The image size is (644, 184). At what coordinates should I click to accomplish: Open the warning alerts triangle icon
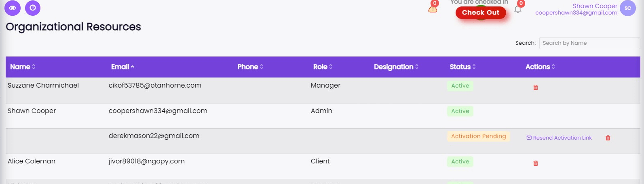pyautogui.click(x=433, y=9)
